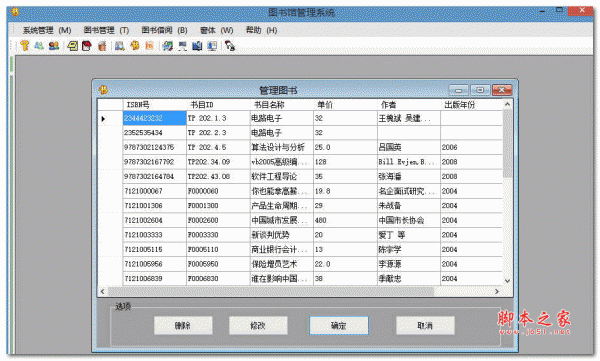This screenshot has width=600, height=361.
Task: Select the book ID cell TP202.34.09
Action: 218,162
